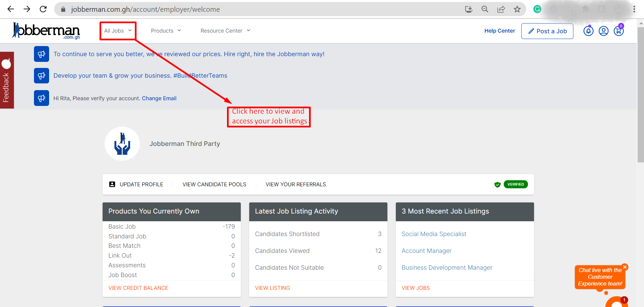Open the Grammarly extension icon
Viewport: 644px width, 307px height.
(537, 9)
